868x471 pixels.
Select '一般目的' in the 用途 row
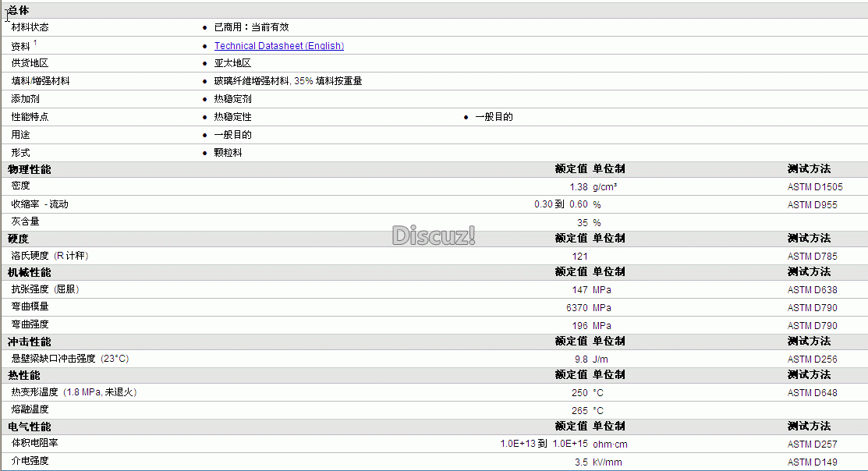tap(232, 134)
